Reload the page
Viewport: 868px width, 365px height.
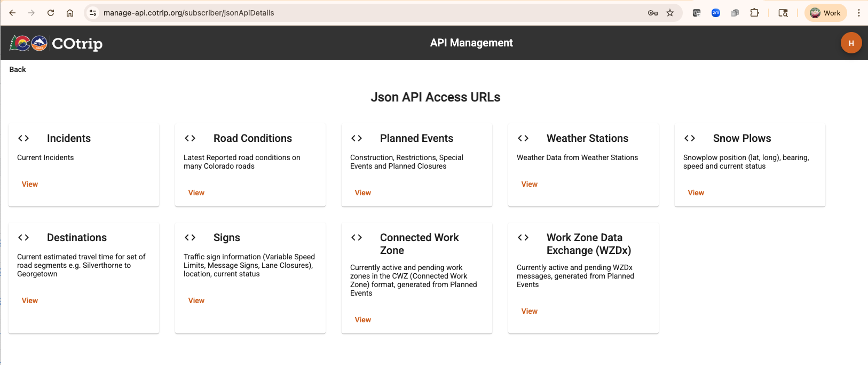(x=51, y=13)
